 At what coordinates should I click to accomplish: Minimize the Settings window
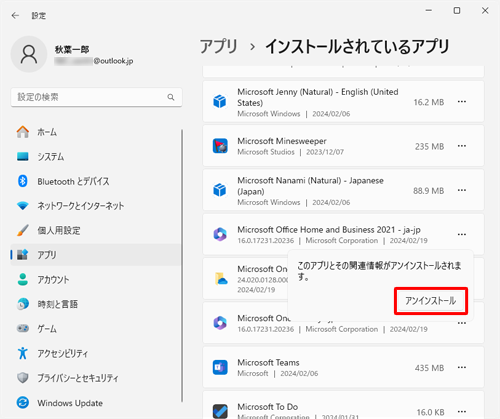point(429,11)
